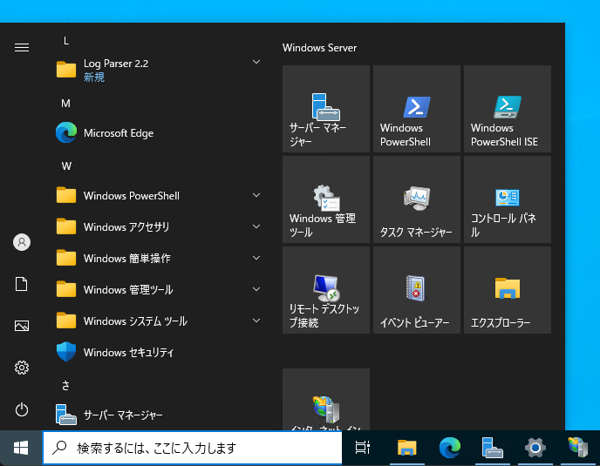Open the Windows 管理ツール folder in the app list
This screenshot has height=466, width=600.
tap(159, 290)
